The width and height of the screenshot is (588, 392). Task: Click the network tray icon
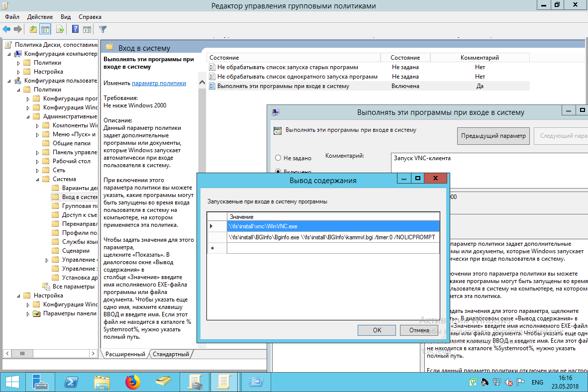pos(497,382)
